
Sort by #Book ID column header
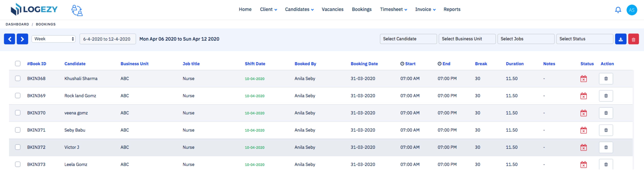click(x=37, y=64)
